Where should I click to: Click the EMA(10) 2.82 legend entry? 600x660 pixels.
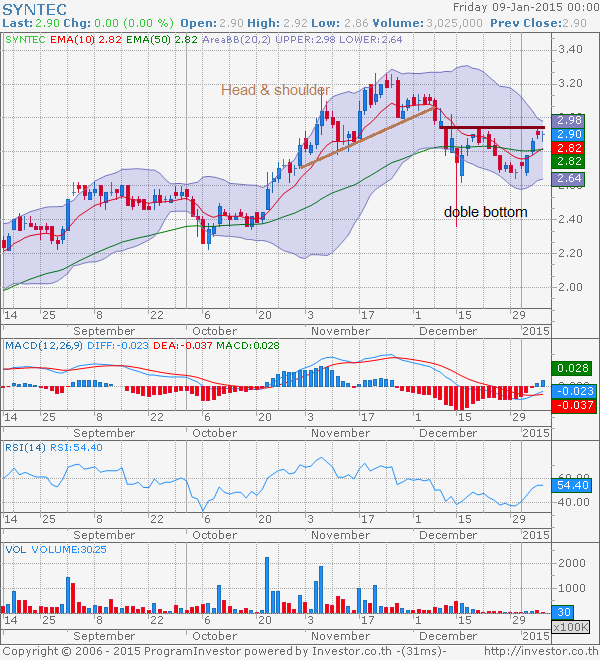[86, 40]
